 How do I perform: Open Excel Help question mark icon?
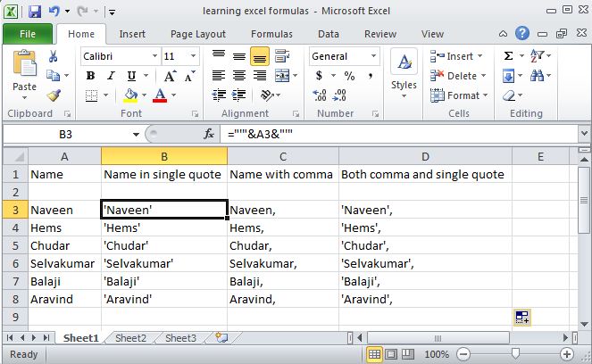[x=523, y=34]
